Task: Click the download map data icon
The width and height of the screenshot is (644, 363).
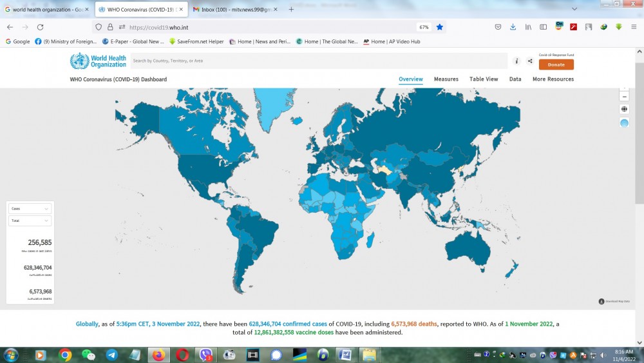Action: coord(601,301)
